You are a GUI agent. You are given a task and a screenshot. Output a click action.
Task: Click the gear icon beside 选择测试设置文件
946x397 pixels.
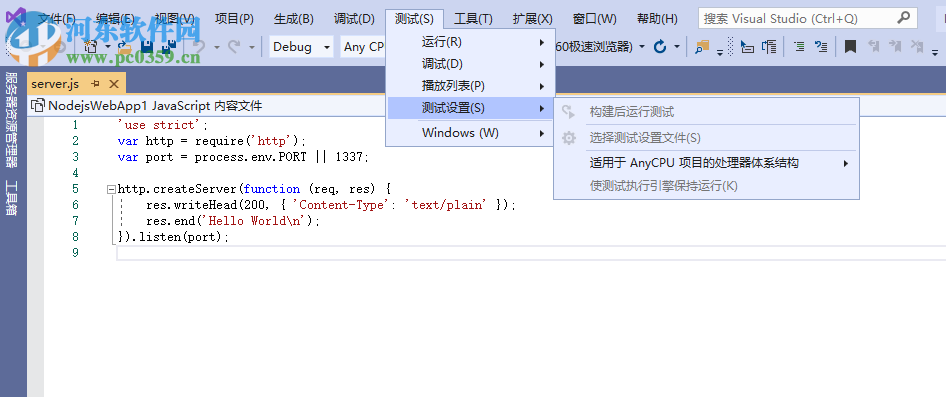(x=568, y=138)
